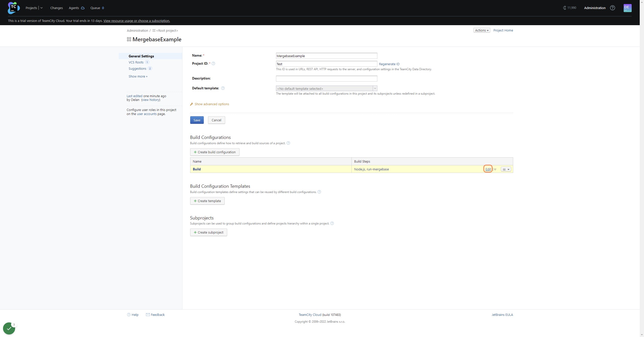644x337 pixels.
Task: Click the Cancel button
Action: (x=216, y=120)
